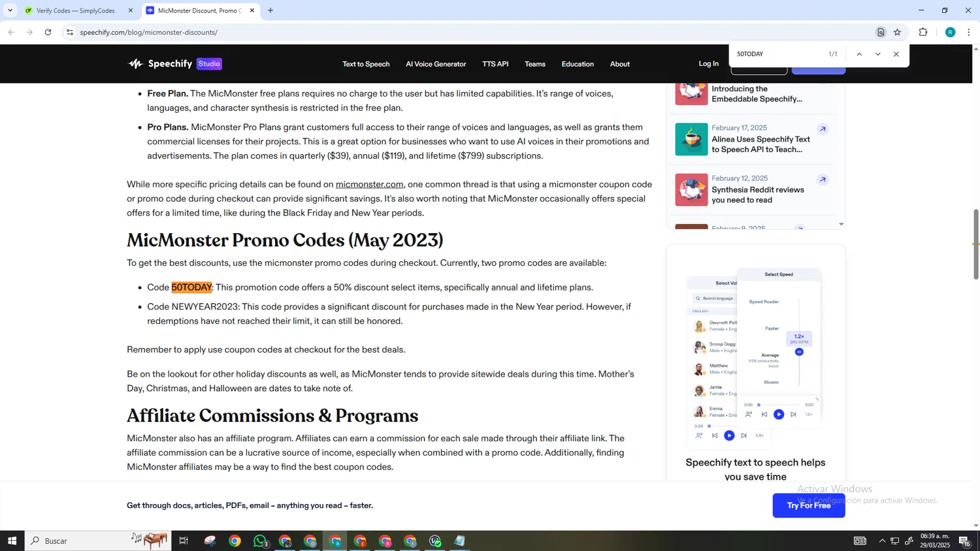Click the sidebar article list down arrow
This screenshot has width=980, height=551.
click(841, 224)
